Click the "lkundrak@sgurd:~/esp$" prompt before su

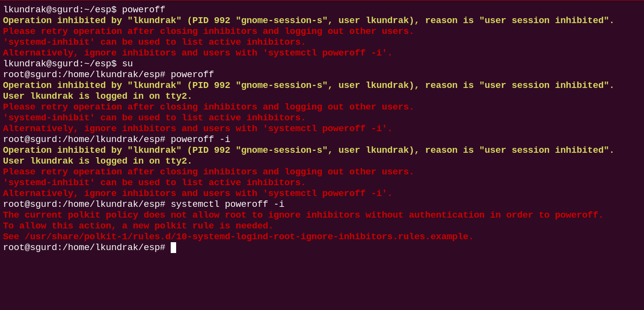click(x=60, y=64)
